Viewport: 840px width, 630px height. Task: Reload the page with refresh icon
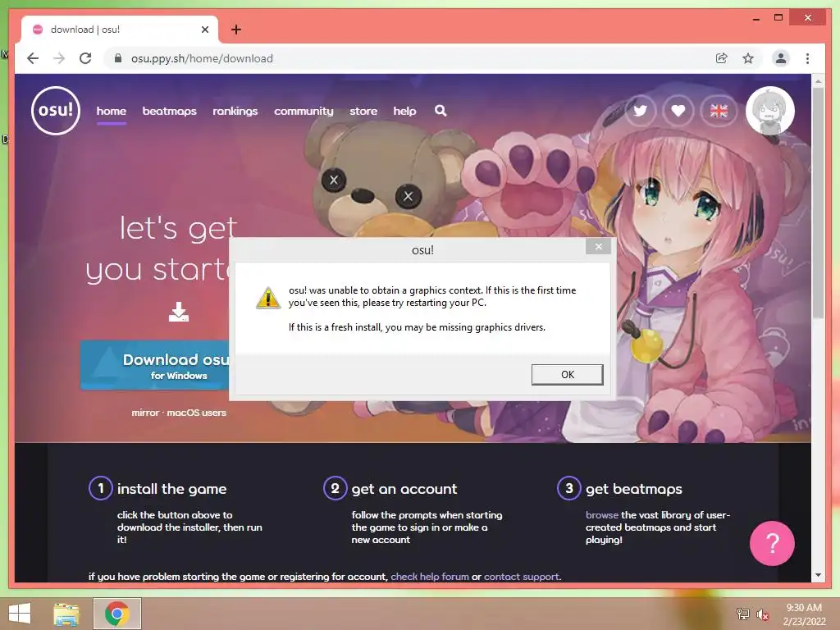(85, 58)
